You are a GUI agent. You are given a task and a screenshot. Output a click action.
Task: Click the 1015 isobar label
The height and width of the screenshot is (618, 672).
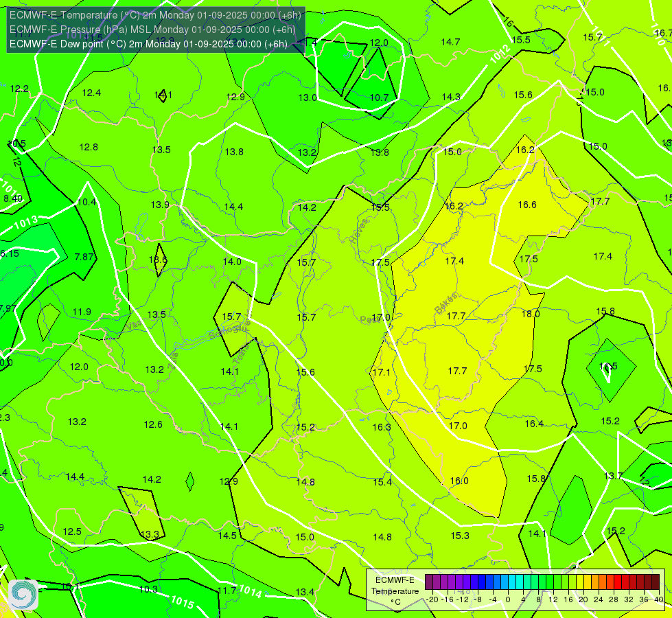[183, 602]
